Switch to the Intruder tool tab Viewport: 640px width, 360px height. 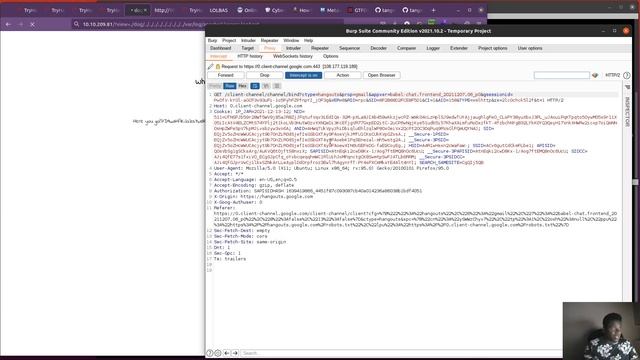[x=293, y=48]
